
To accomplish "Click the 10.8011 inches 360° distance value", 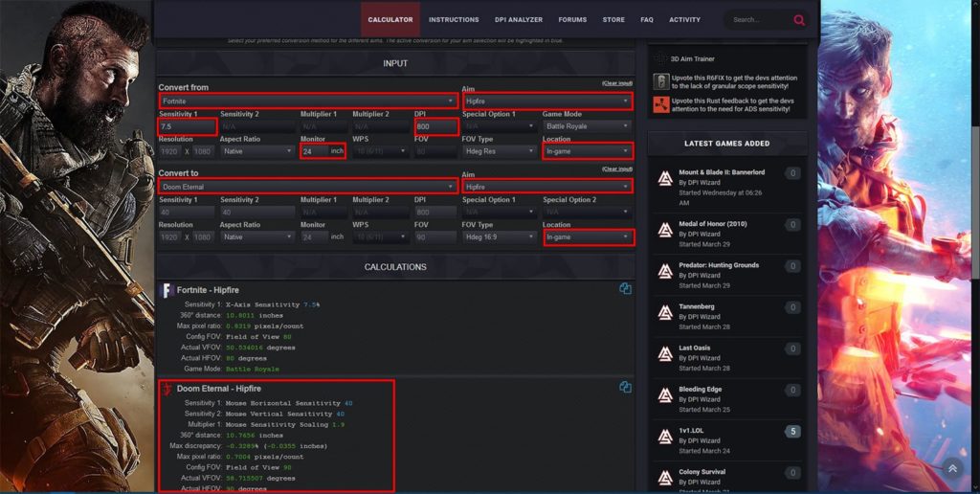I will pos(255,315).
